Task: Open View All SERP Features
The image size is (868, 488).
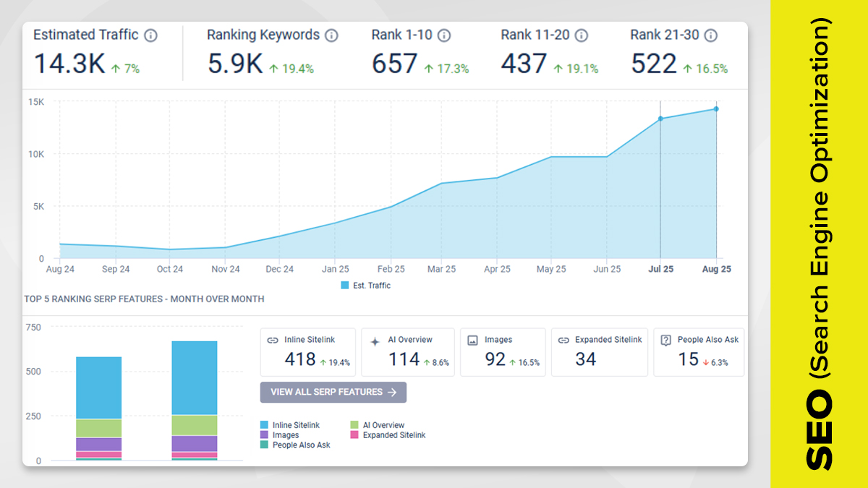Action: coord(333,393)
